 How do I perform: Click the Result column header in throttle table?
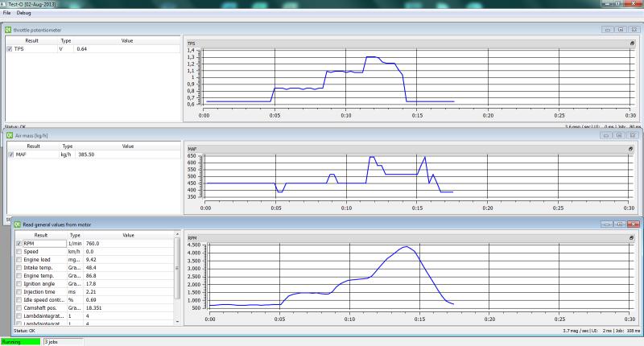click(x=32, y=40)
